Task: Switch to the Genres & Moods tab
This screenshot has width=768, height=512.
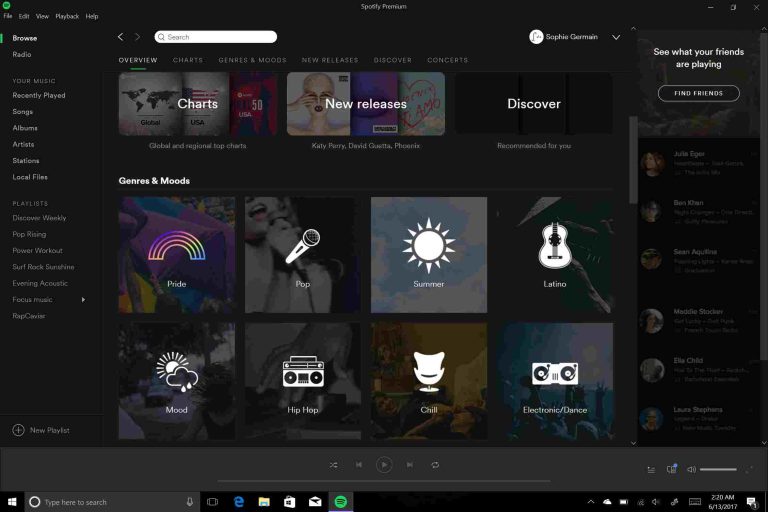Action: pyautogui.click(x=252, y=60)
